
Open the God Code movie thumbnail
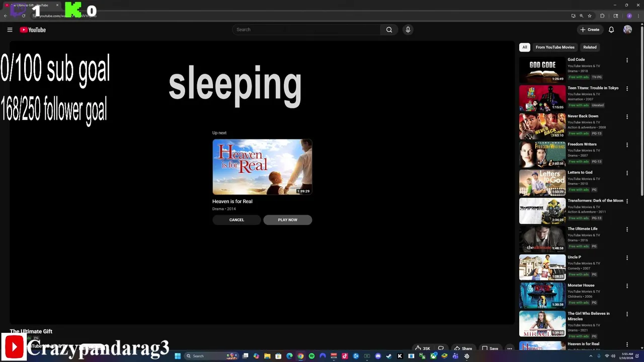click(542, 69)
